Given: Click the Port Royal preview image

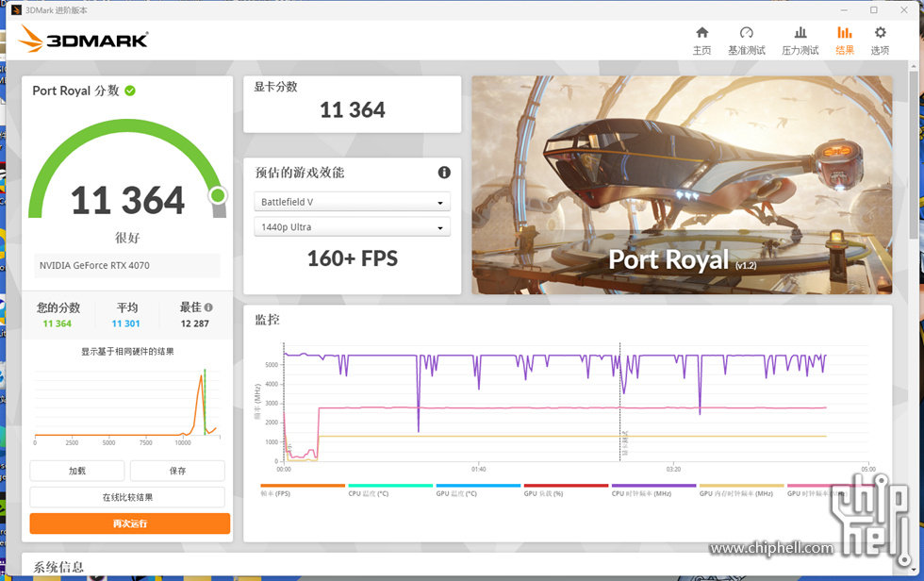Looking at the screenshot, I should click(x=682, y=185).
